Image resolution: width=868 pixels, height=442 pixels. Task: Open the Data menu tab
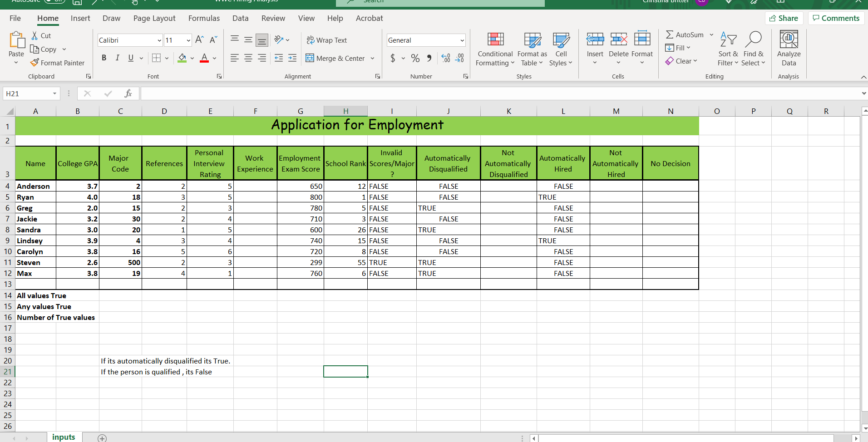240,18
